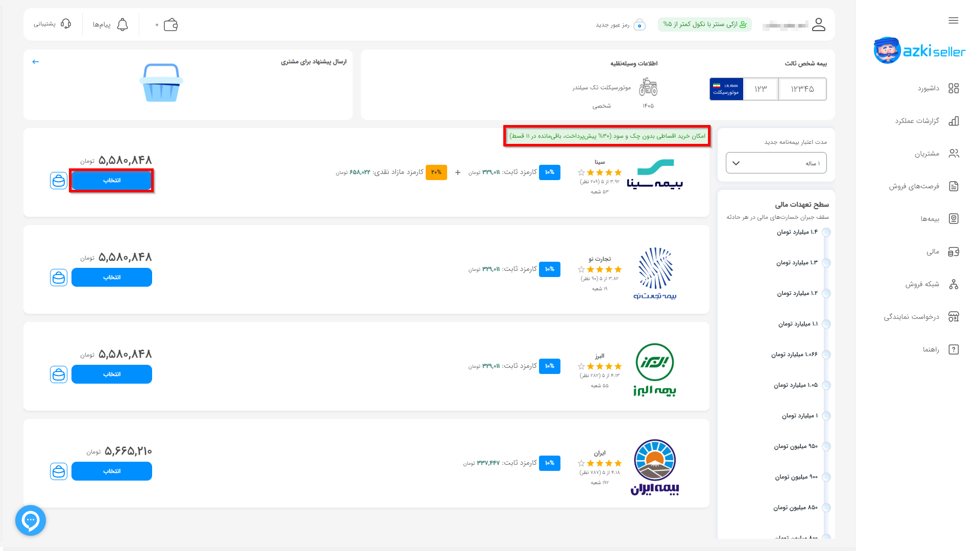Open the chat support bubble

point(31,520)
